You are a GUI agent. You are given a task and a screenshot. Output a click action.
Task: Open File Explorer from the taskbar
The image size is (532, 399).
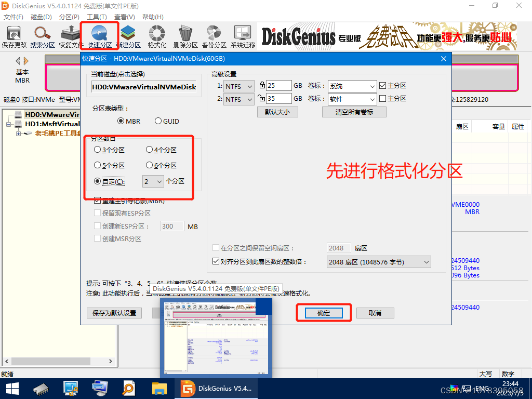[x=159, y=389]
